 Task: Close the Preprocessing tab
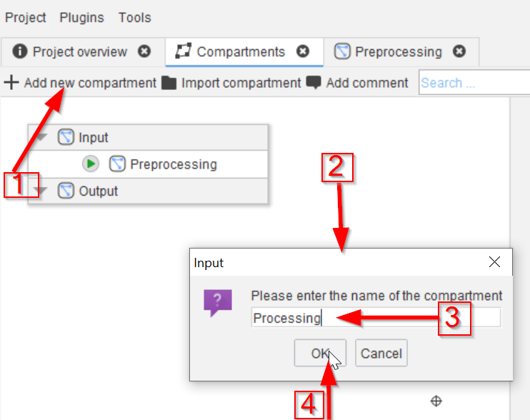[459, 51]
